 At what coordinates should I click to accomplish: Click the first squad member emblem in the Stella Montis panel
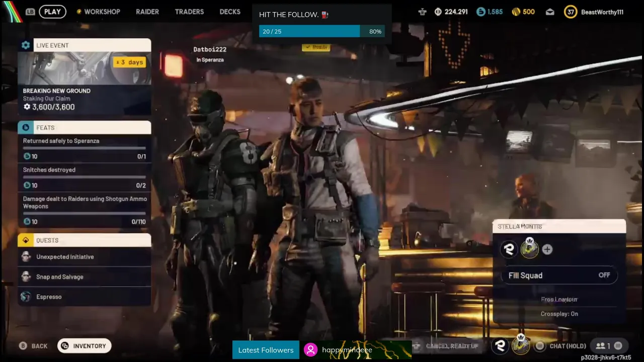pyautogui.click(x=509, y=249)
